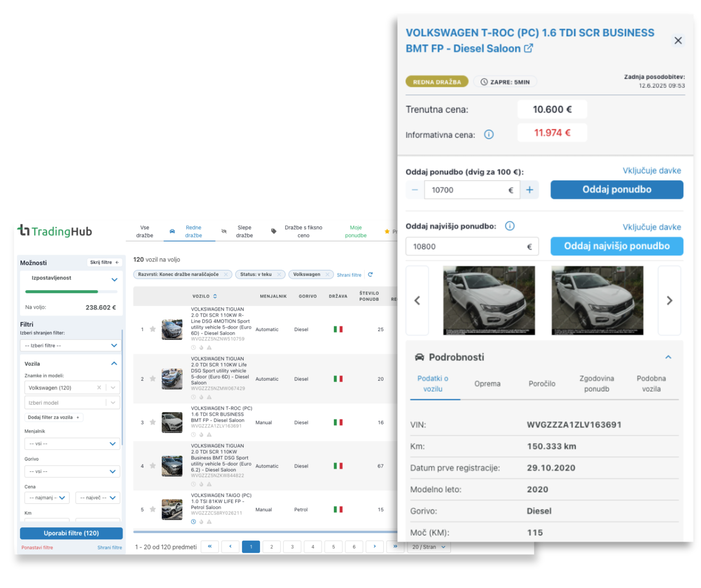
Task: Remove the Status: v teku filter chip
Action: point(279,275)
